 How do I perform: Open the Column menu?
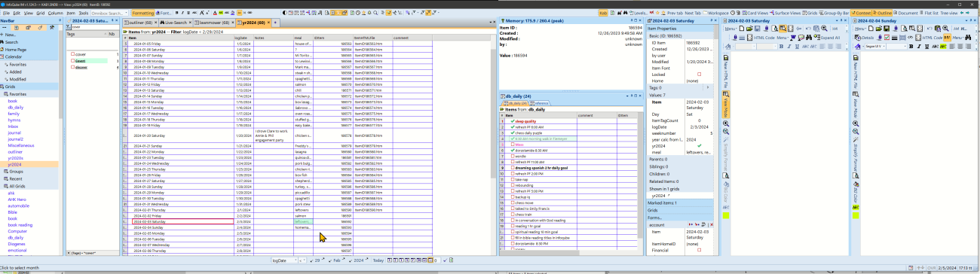click(56, 13)
